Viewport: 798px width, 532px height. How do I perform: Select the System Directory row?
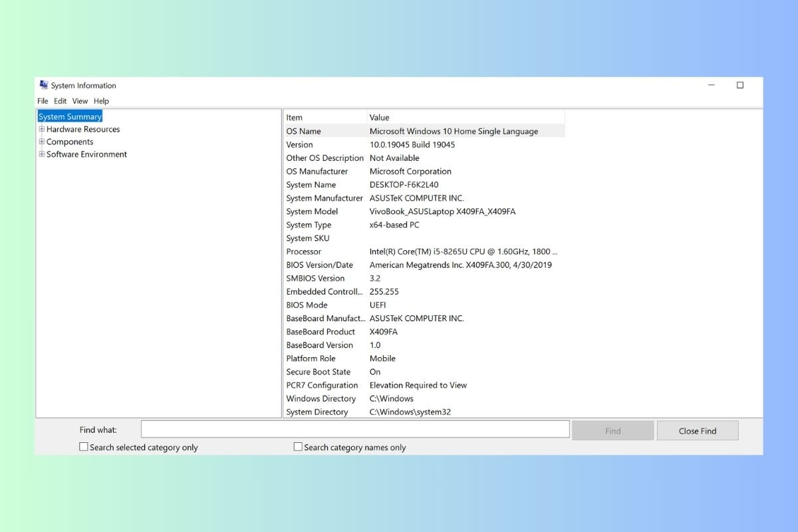tap(424, 412)
